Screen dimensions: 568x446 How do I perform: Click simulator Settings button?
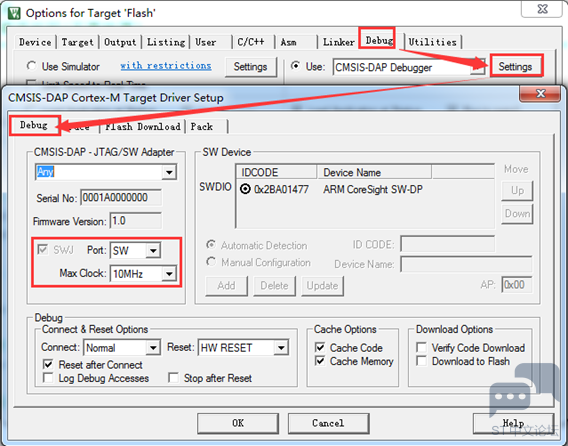click(x=250, y=67)
